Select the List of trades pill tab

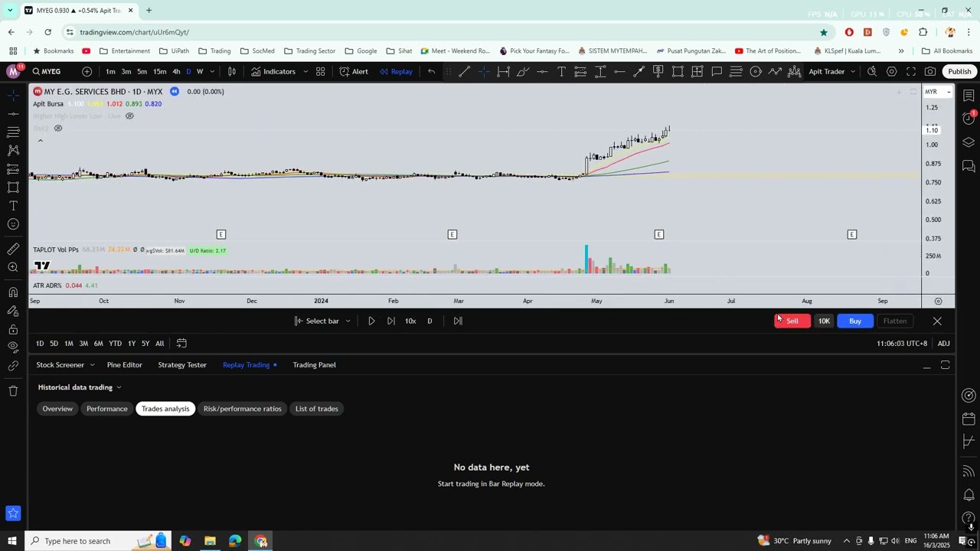[x=317, y=409]
